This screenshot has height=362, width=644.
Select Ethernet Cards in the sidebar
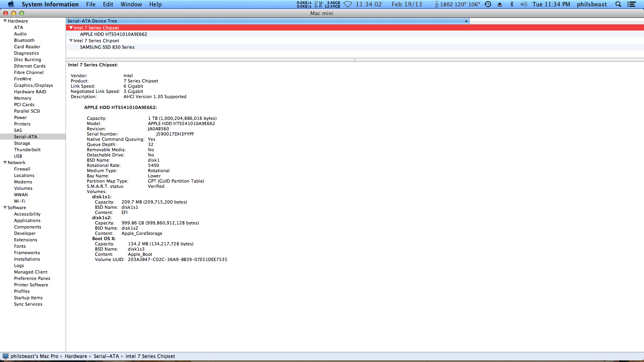(x=30, y=66)
